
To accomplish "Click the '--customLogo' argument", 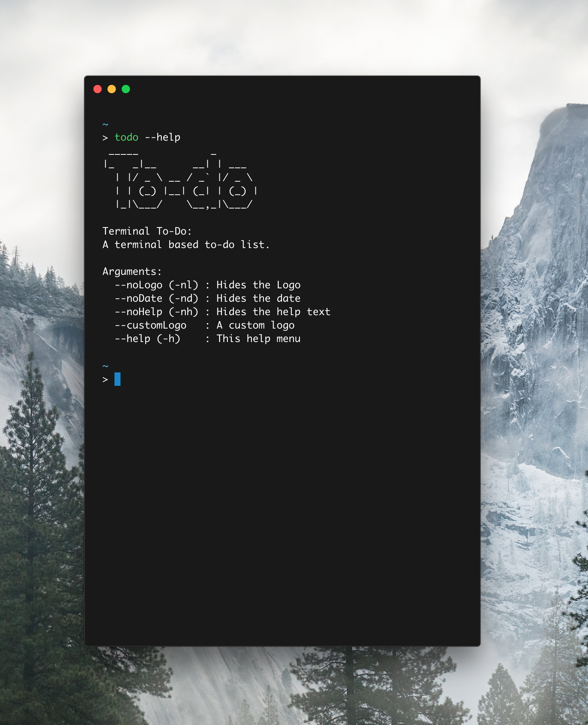I will [x=151, y=325].
